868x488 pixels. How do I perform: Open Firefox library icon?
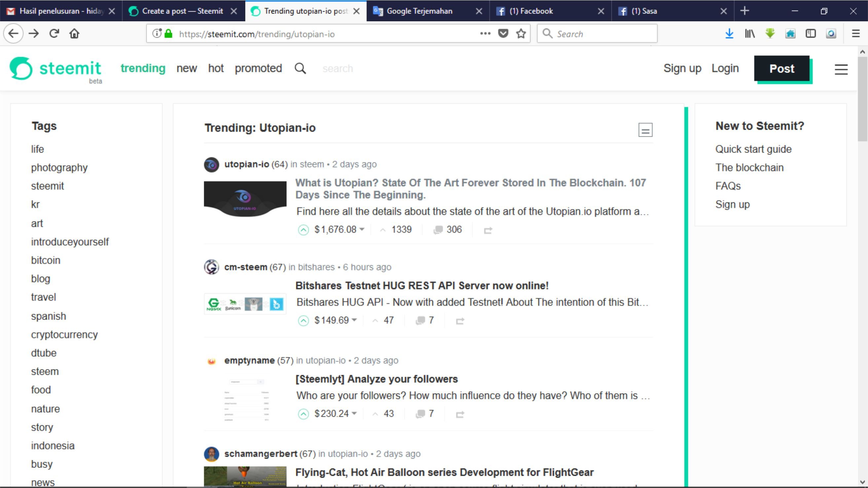pyautogui.click(x=750, y=33)
